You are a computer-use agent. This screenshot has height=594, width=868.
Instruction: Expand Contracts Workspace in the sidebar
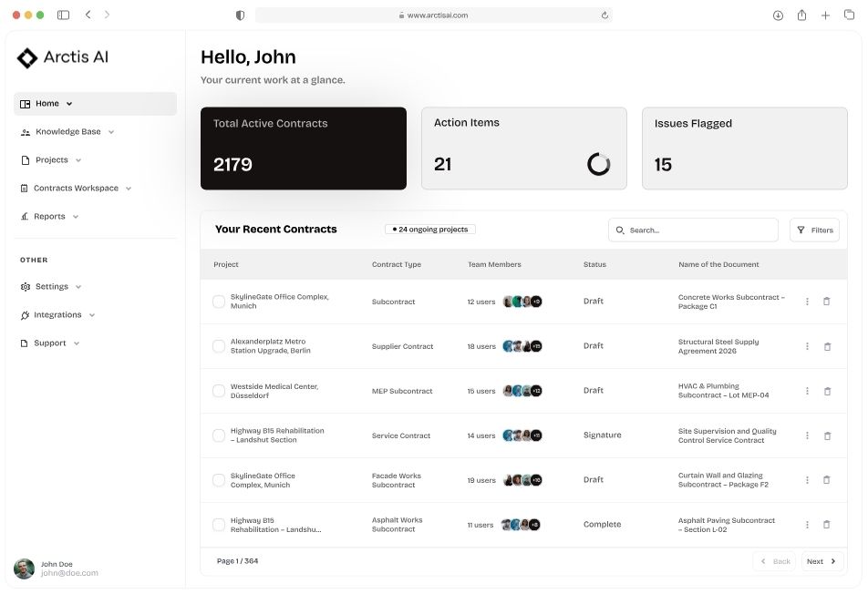[76, 189]
